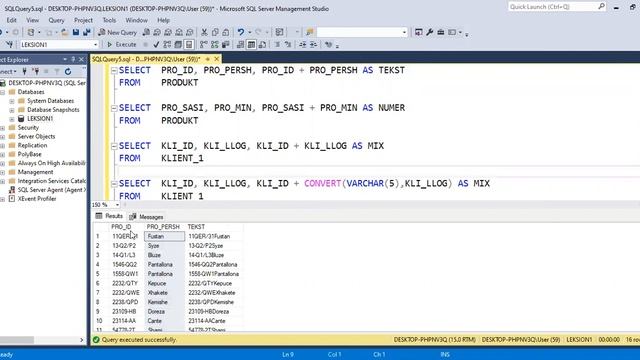
Task: Open the Window menu
Action: point(136,20)
